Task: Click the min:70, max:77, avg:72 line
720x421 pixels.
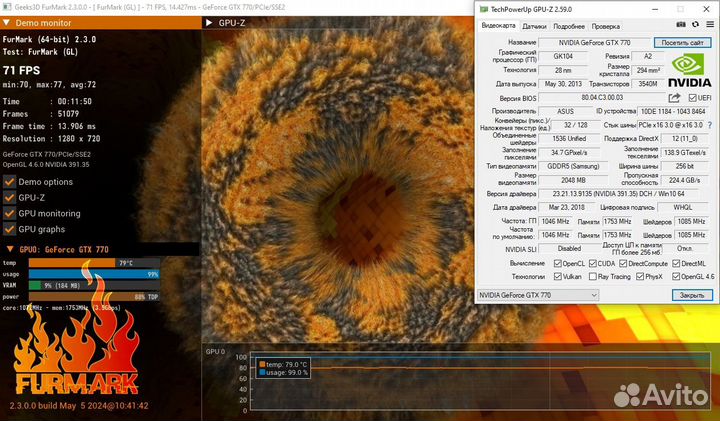Action: tap(49, 84)
